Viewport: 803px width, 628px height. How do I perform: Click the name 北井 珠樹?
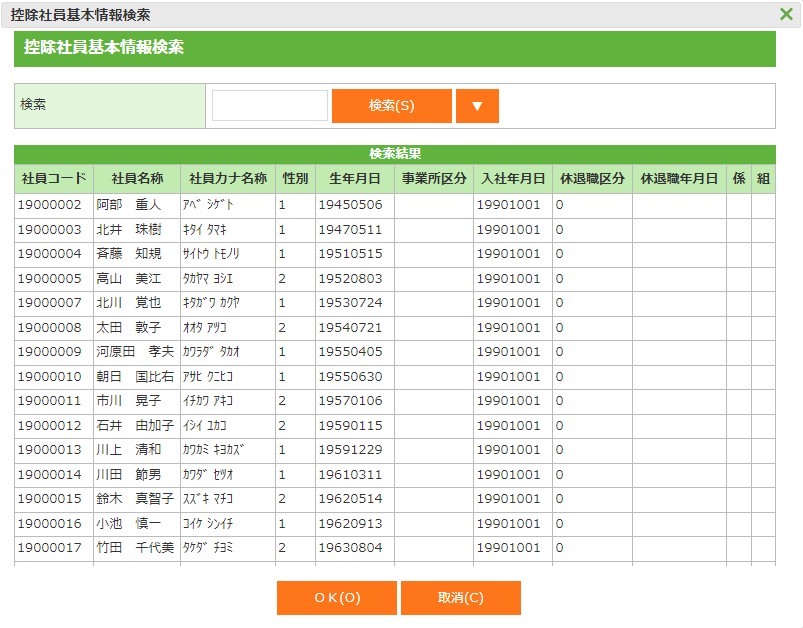(129, 229)
